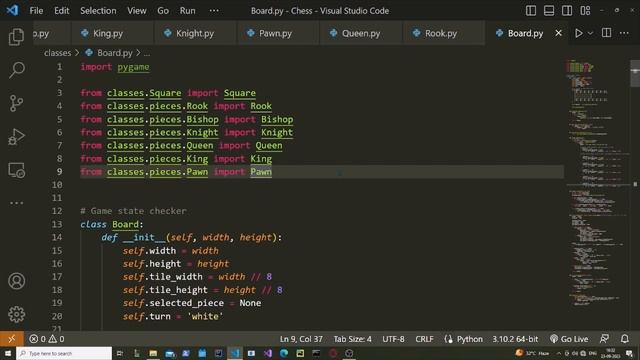
Task: Open the Edit menu
Action: (62, 11)
